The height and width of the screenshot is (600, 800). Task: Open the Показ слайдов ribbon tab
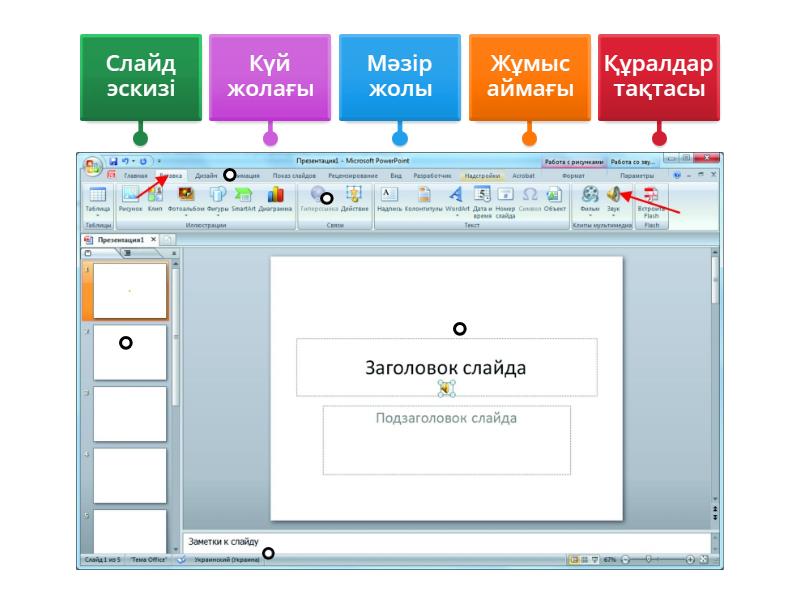[294, 176]
